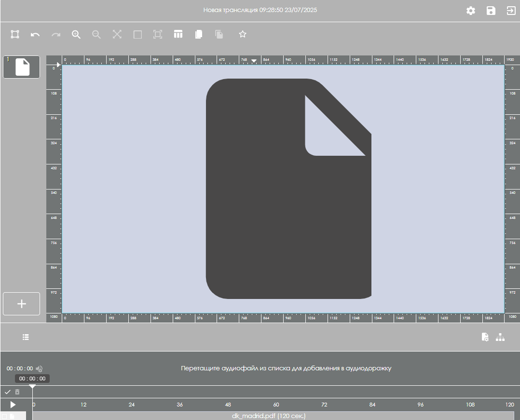
Task: Select the bounding box transform tool
Action: coord(15,34)
